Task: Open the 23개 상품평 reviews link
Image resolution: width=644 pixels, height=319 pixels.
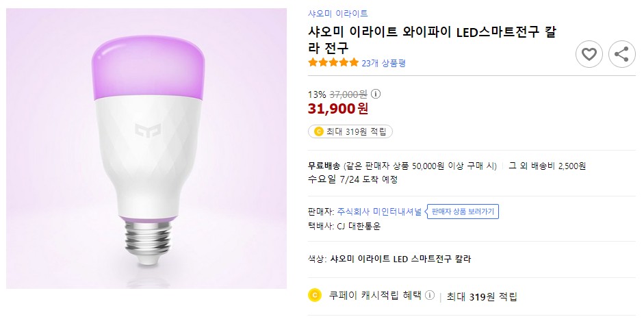Action: (383, 63)
